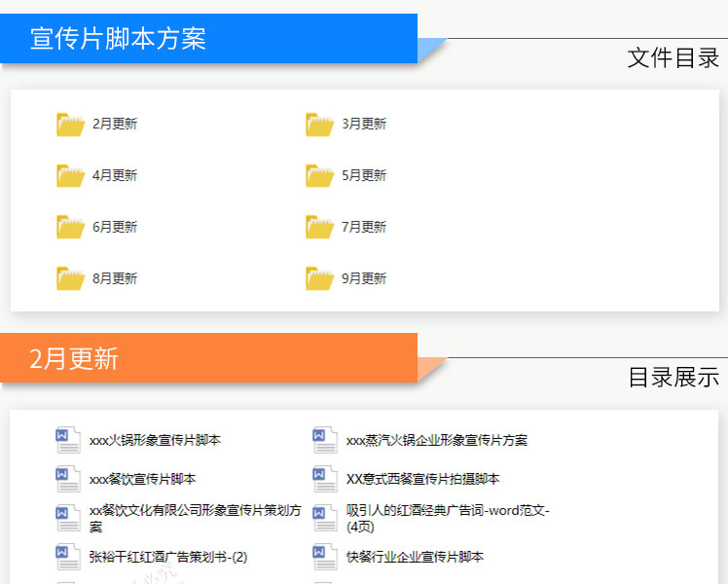728x584 pixels.
Task: Click the 文件目录 heading label
Action: [673, 58]
